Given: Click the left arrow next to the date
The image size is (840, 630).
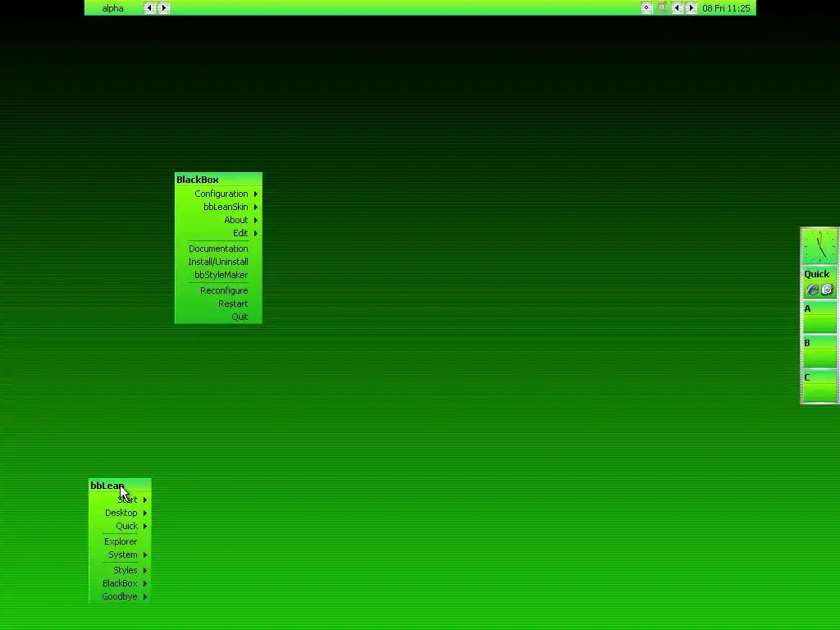Looking at the screenshot, I should (677, 8).
